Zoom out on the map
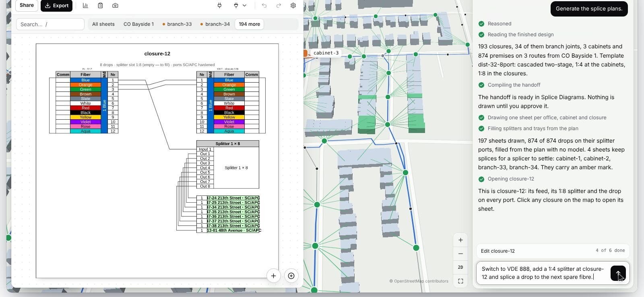This screenshot has height=297, width=644. (x=460, y=253)
